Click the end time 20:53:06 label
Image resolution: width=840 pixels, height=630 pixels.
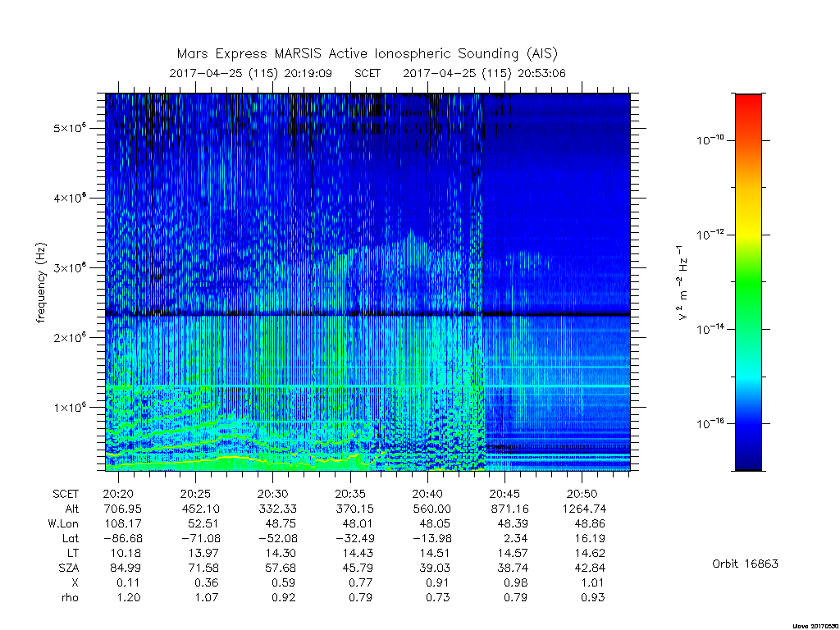point(541,73)
